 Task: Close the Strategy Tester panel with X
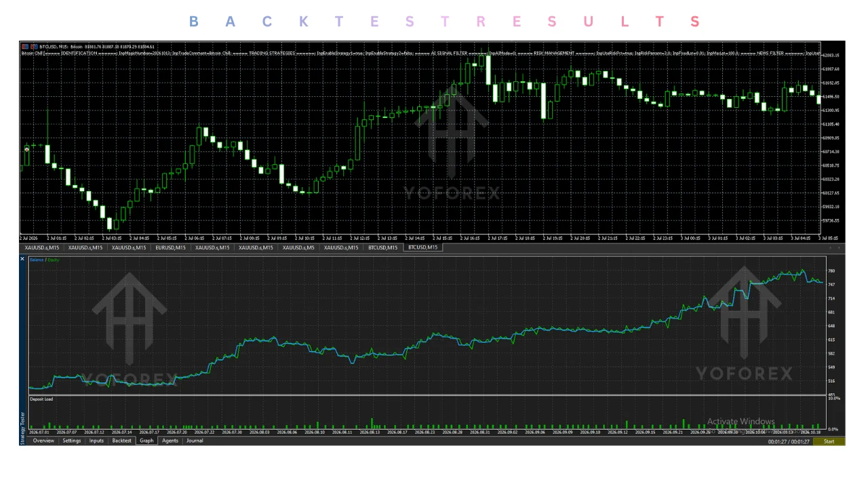pos(22,259)
